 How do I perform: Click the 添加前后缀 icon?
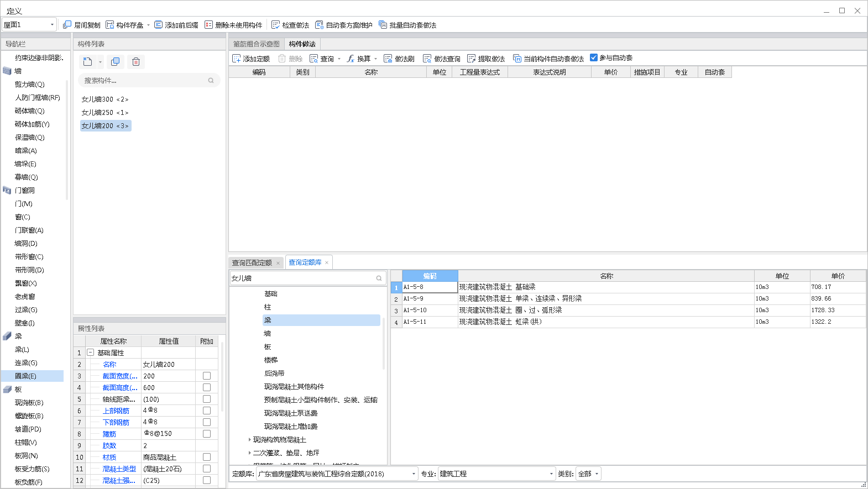point(159,25)
